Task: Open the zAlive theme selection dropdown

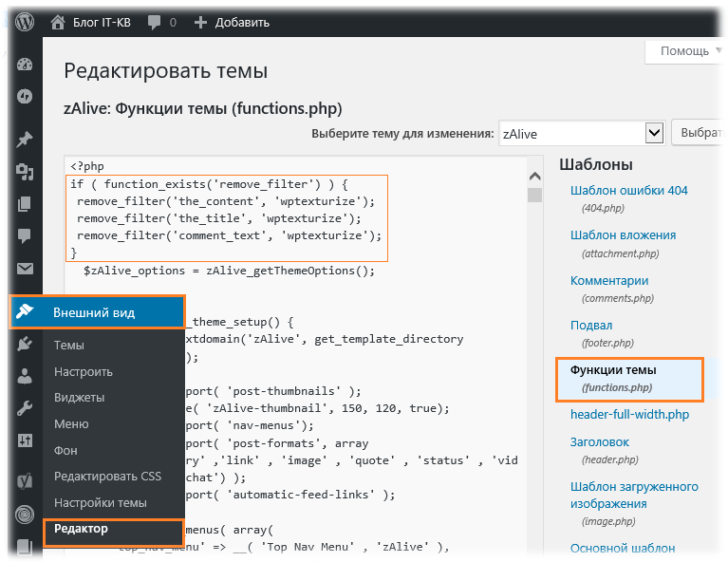Action: (582, 134)
